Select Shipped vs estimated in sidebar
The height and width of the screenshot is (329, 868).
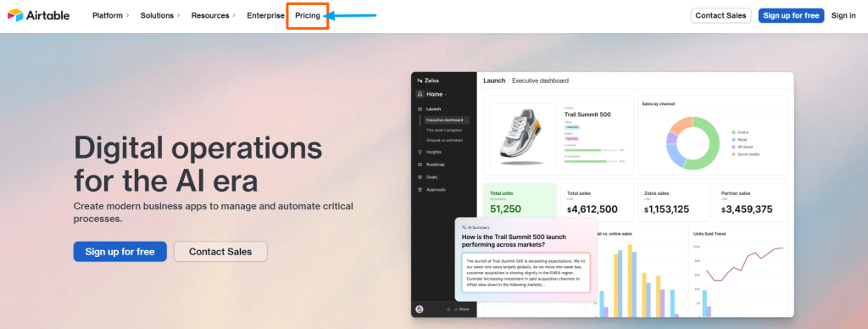pyautogui.click(x=444, y=140)
